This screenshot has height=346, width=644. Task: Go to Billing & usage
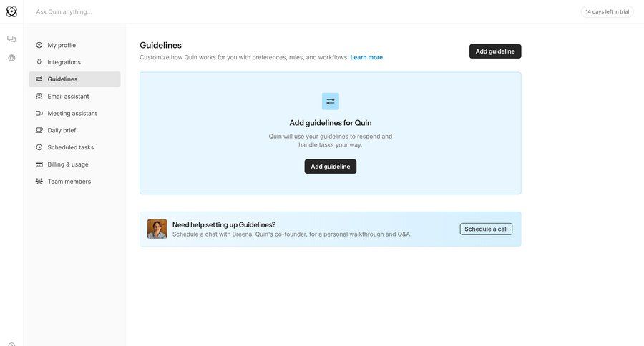coord(74,164)
